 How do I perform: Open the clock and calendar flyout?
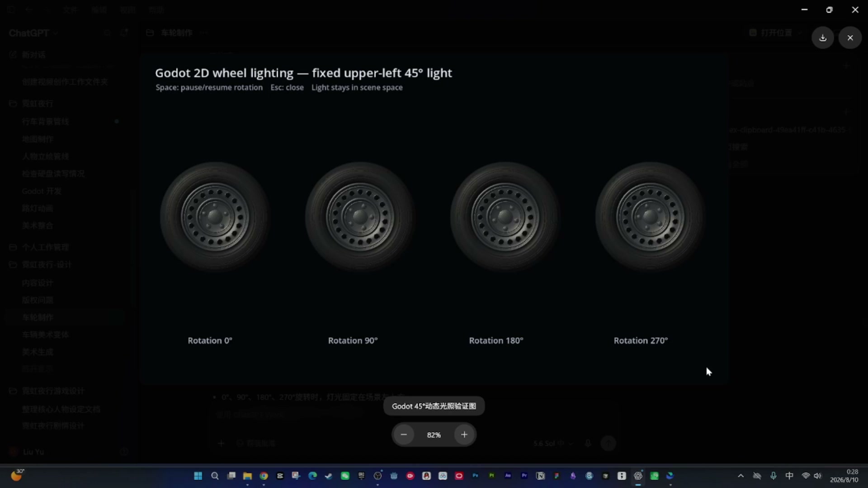pyautogui.click(x=844, y=476)
